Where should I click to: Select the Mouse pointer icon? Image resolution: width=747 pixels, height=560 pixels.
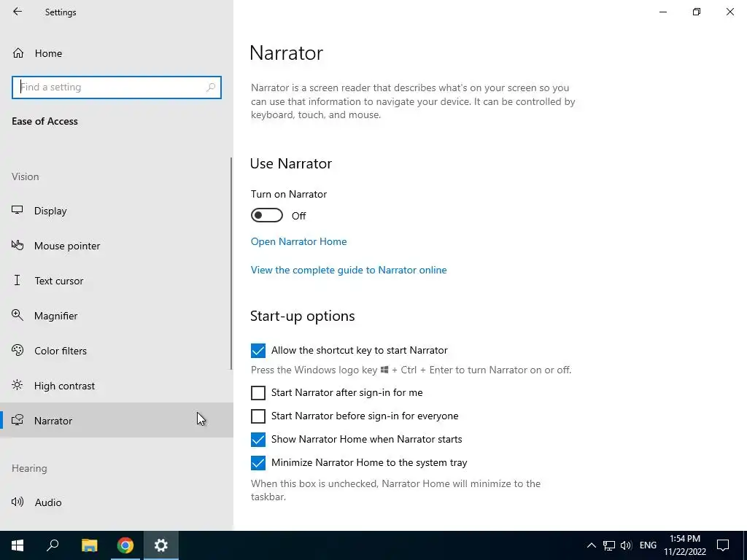18,245
